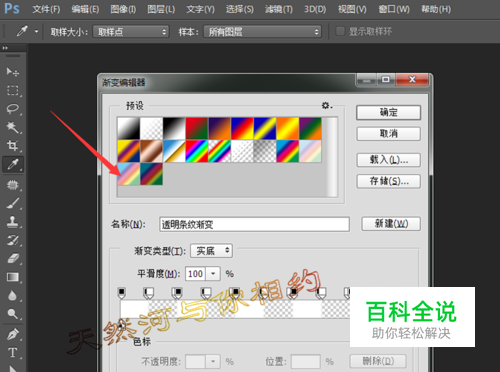Screen dimensions: 500x372
Task: Select the Blur tool
Action: click(13, 295)
